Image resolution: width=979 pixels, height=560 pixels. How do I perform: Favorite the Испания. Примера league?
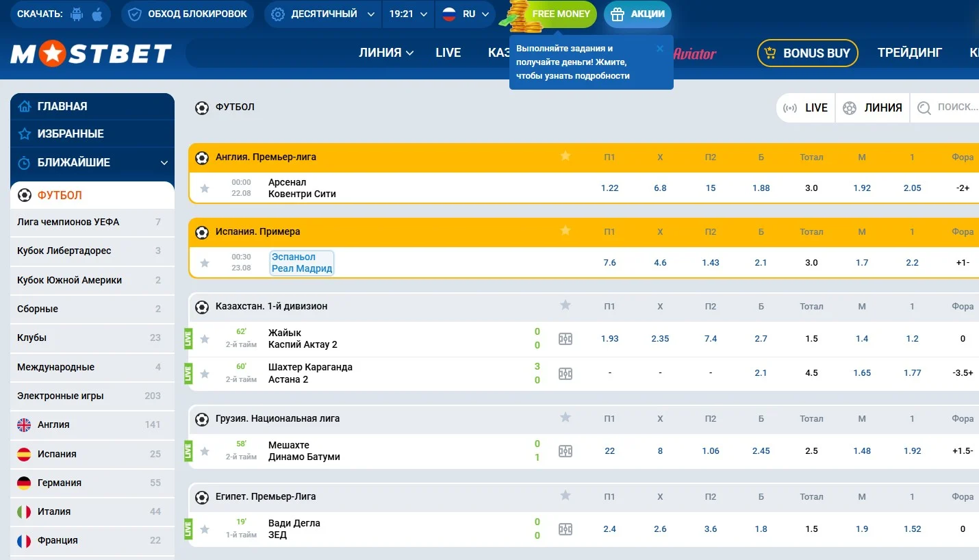565,231
